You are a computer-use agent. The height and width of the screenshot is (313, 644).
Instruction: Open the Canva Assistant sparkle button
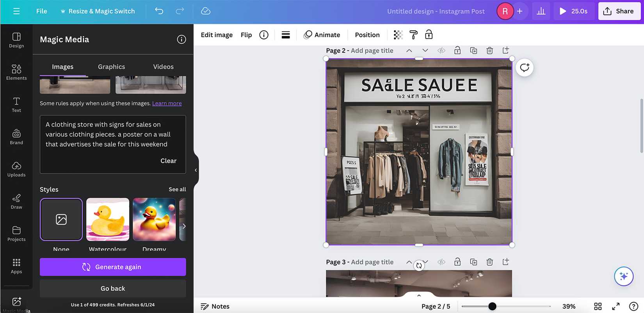click(623, 276)
